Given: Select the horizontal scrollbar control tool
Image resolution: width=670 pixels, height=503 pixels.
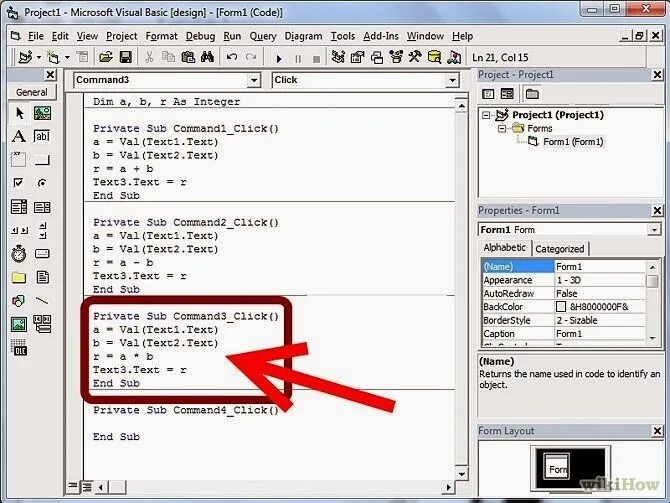Looking at the screenshot, I should (19, 230).
